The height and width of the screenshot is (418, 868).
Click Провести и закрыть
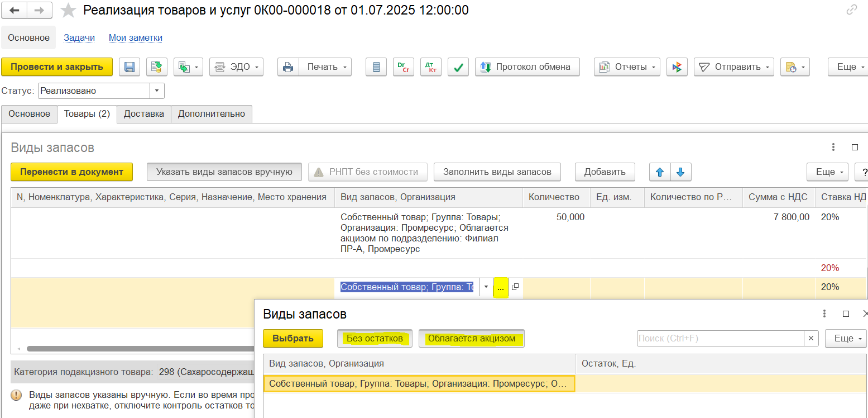click(57, 67)
